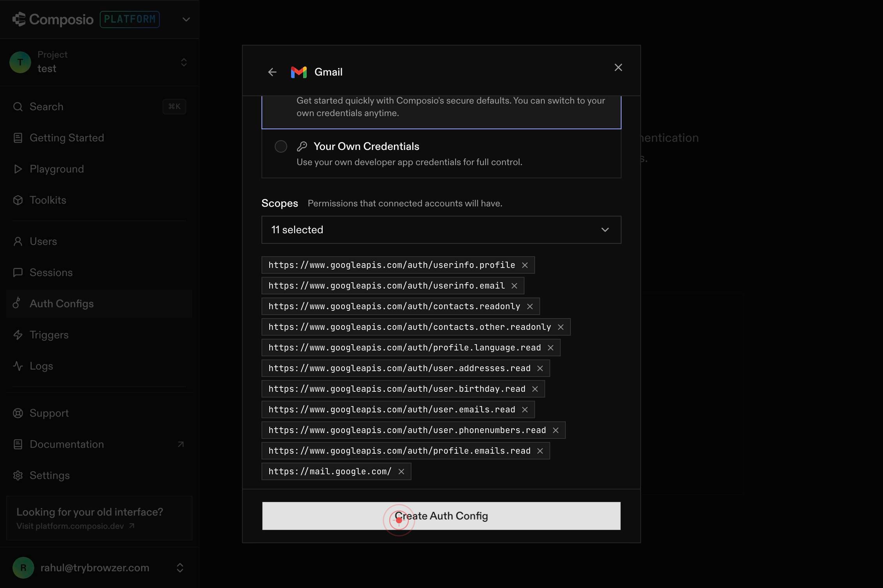Remove the user.phonenumbers.read scope chip
This screenshot has height=588, width=883.
click(x=556, y=430)
